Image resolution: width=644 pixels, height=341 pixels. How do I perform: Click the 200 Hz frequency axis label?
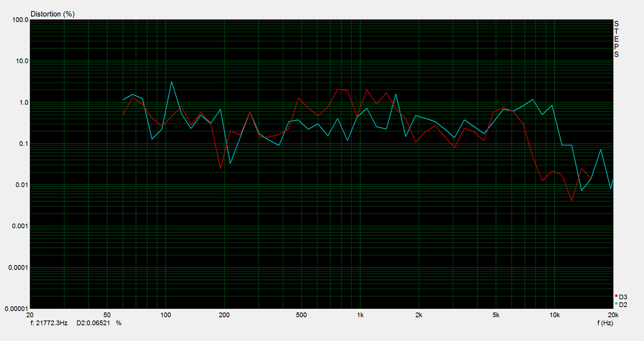[x=224, y=315]
